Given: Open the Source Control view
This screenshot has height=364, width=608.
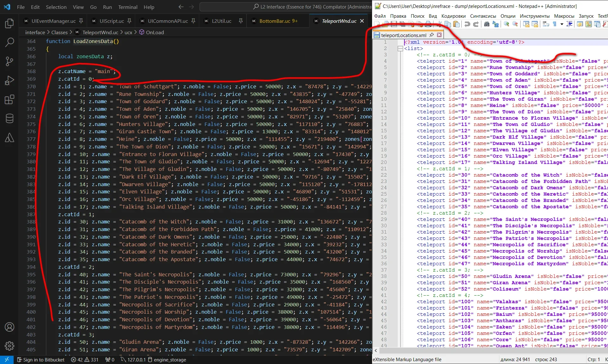Looking at the screenshot, I should click(9, 61).
